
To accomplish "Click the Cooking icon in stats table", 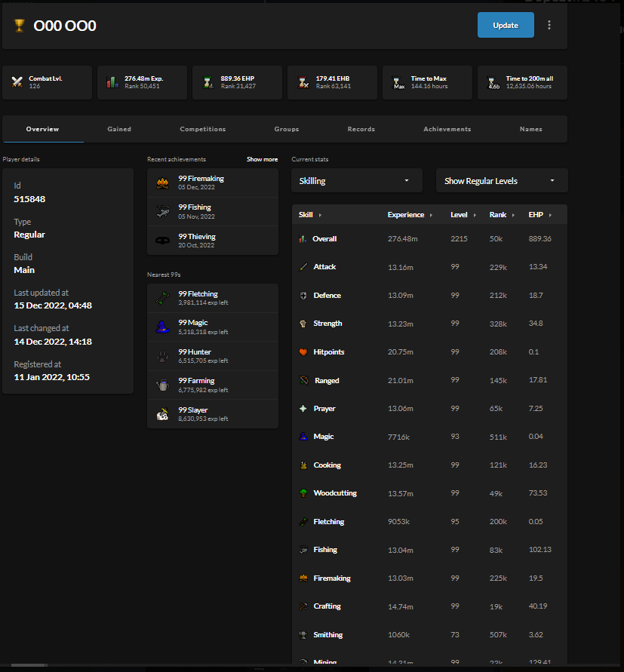I will (x=303, y=465).
